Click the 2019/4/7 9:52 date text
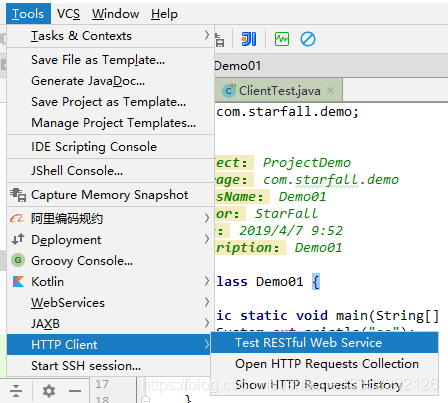448x403 pixels. [291, 231]
